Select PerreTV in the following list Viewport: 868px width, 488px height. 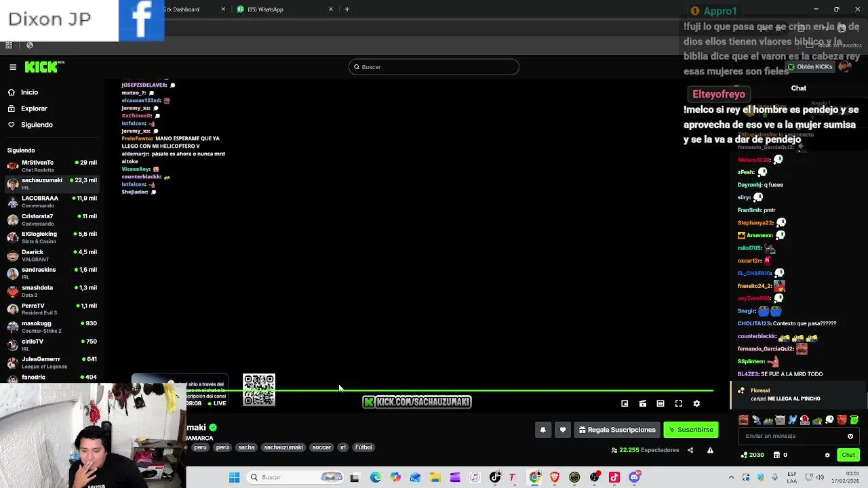(x=52, y=309)
